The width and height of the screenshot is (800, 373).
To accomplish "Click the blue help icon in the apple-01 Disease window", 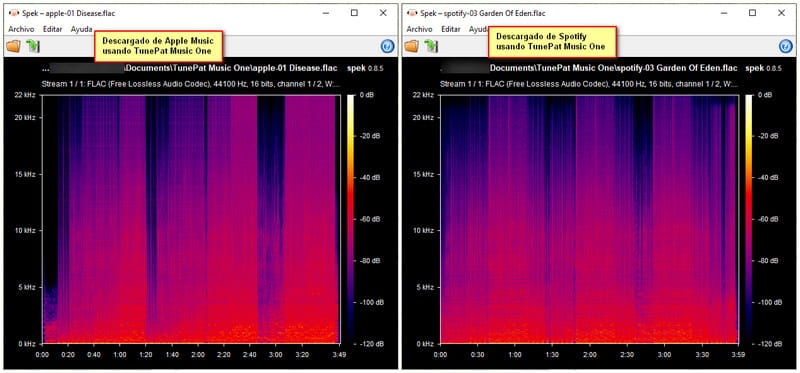I will coord(387,46).
